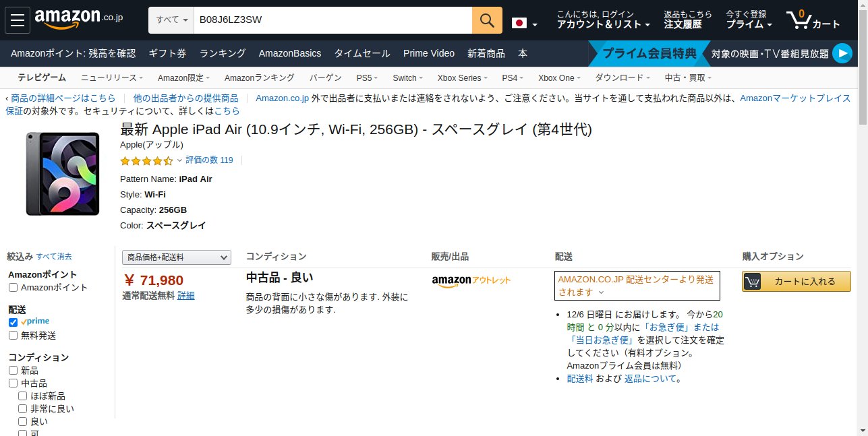
Task: Open the ギフト券 nav item
Action: [167, 53]
